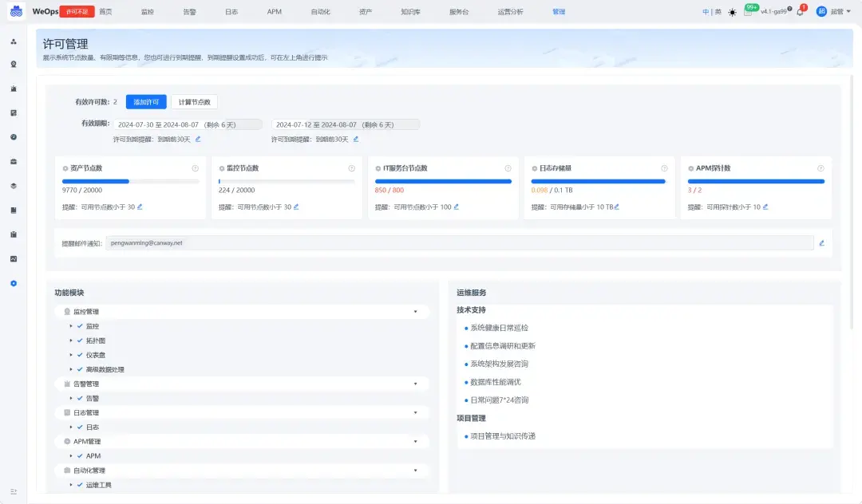This screenshot has height=504, width=862.
Task: Open 自动化 in top navigation
Action: [x=321, y=11]
